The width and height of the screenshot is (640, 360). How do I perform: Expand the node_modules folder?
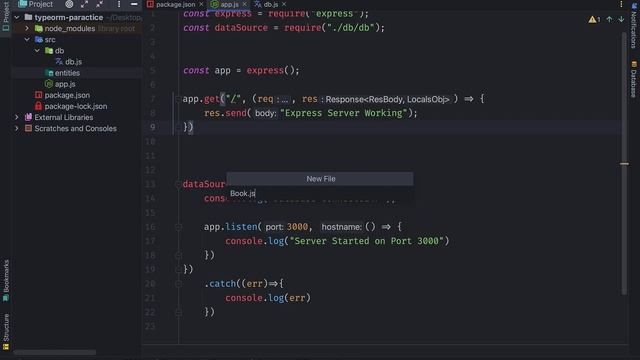(27, 29)
